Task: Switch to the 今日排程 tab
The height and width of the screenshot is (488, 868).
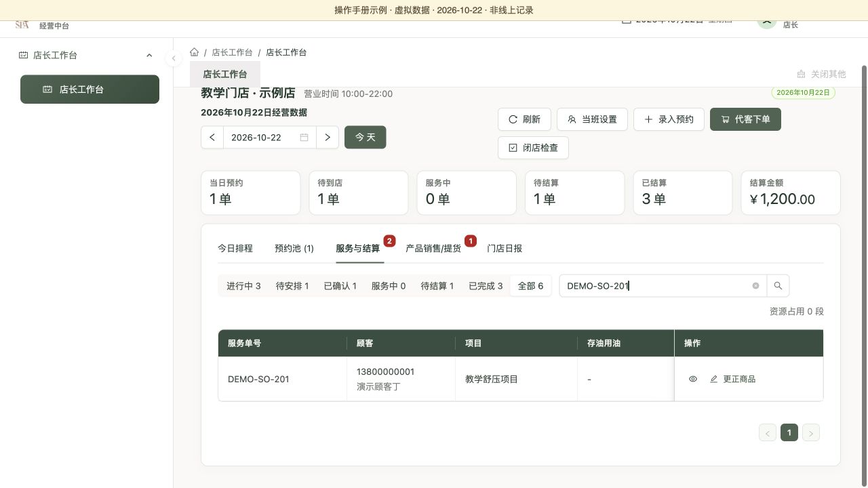Action: (235, 249)
